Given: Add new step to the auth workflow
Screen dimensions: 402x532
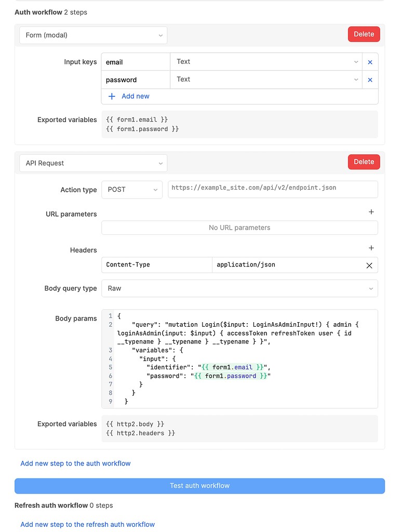Looking at the screenshot, I should [x=75, y=463].
